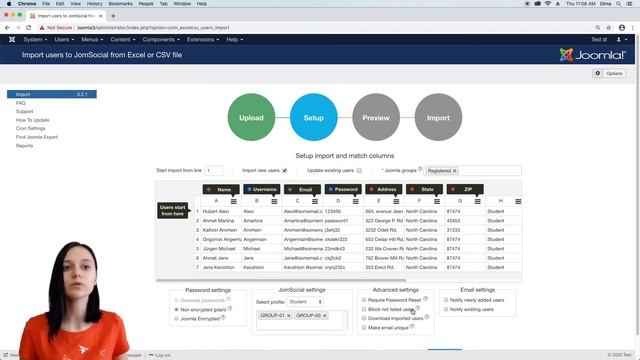Image resolution: width=640 pixels, height=360 pixels.
Task: Click the table horizontal scrollbar
Action: [x=281, y=280]
